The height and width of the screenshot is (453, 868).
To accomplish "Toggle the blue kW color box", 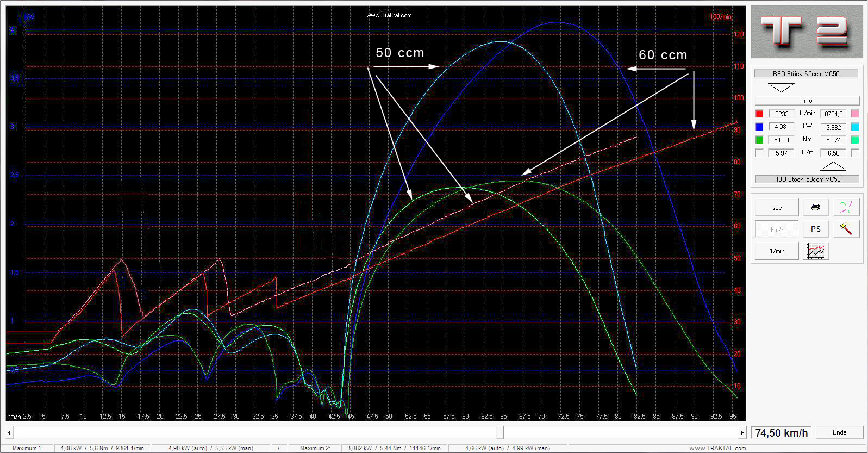I will tap(759, 127).
